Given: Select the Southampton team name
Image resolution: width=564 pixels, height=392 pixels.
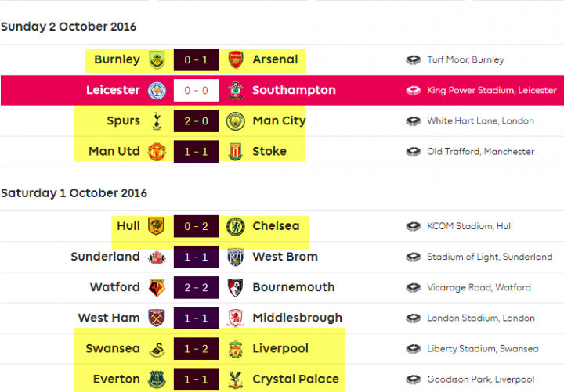Looking at the screenshot, I should tap(294, 90).
